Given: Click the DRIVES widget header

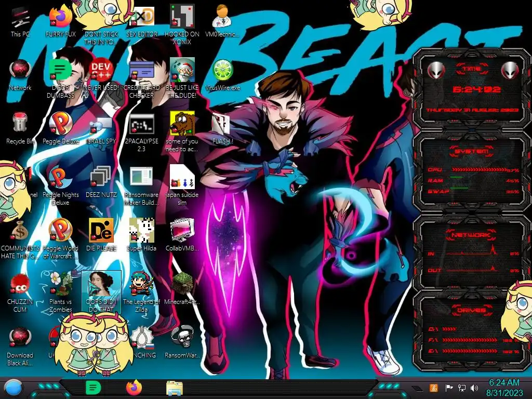Looking at the screenshot, I should point(471,310).
